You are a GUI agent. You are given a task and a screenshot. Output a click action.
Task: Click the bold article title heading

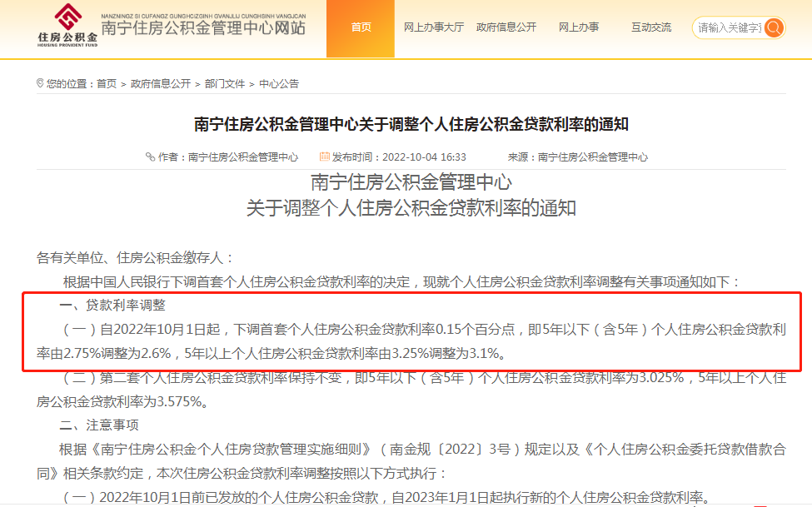411,125
